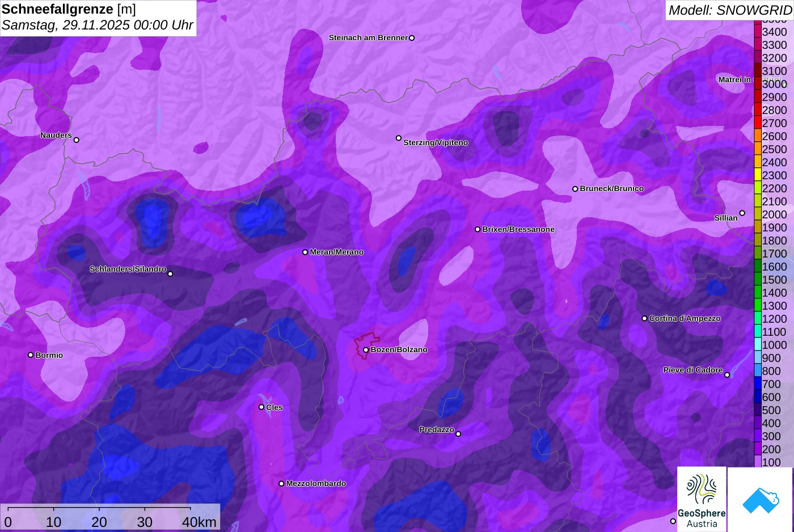794x532 pixels.
Task: Click the red 2700 legend color swatch
Action: (x=758, y=123)
